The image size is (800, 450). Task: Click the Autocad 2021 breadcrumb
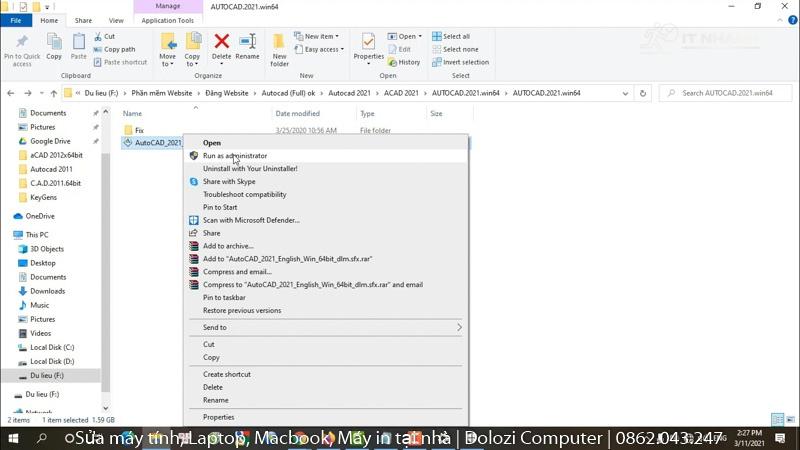(349, 93)
